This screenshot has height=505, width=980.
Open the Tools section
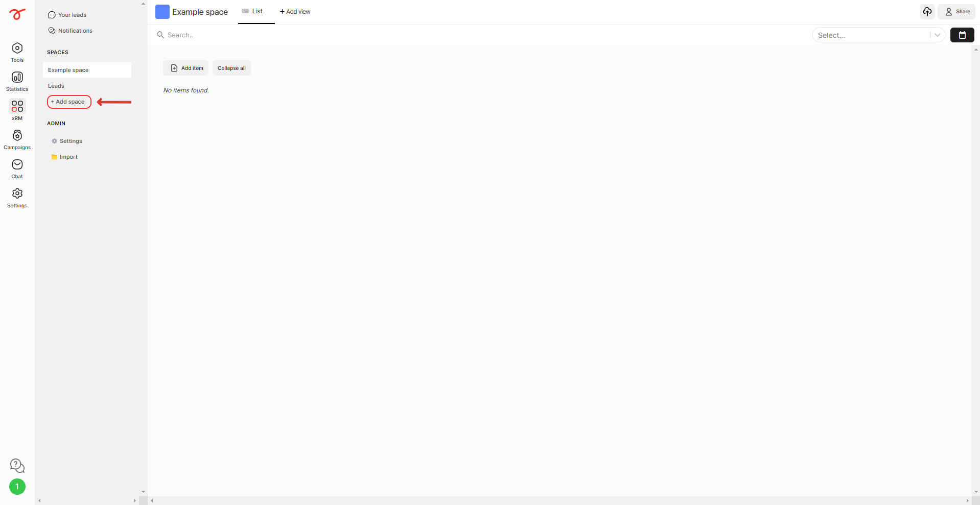click(x=17, y=53)
